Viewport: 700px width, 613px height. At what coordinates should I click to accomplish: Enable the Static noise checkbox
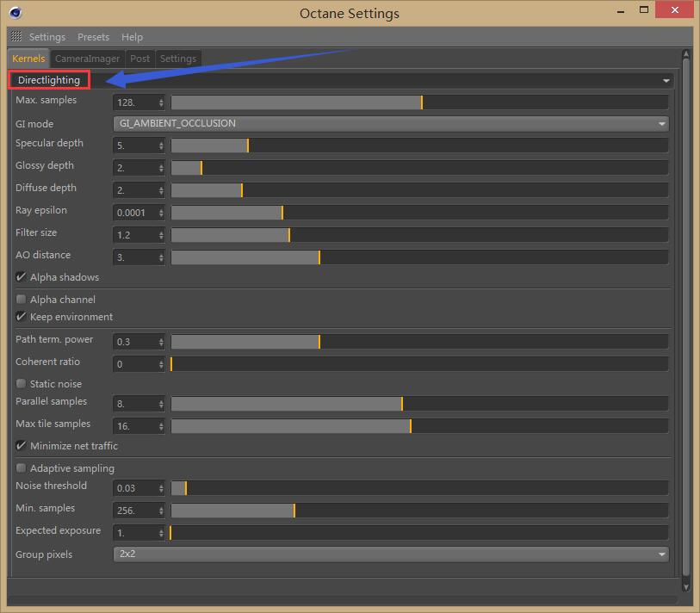tap(21, 383)
